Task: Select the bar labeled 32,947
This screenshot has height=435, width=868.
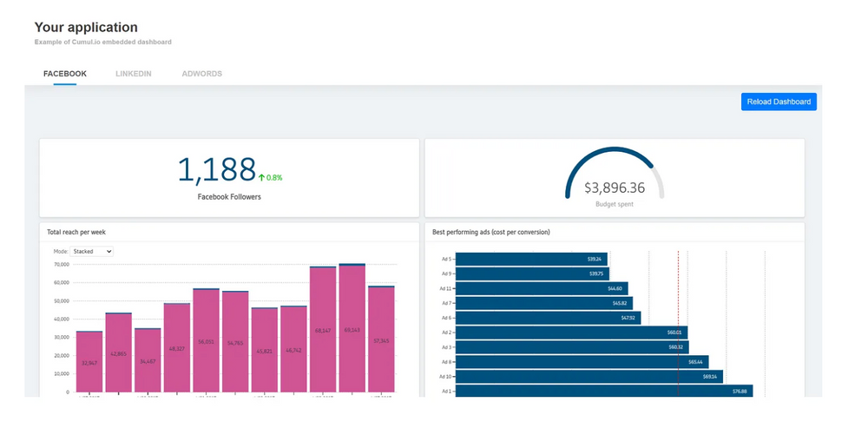Action: (89, 361)
